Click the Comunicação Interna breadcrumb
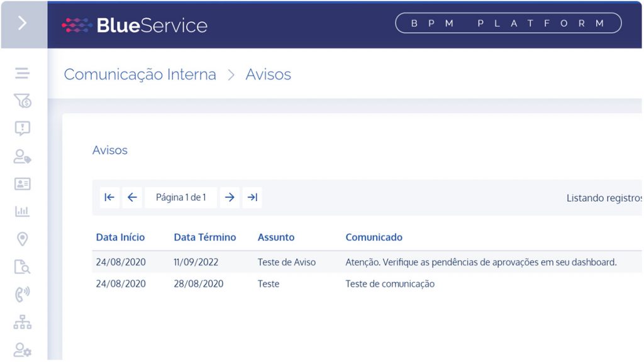The width and height of the screenshot is (644, 362). pyautogui.click(x=140, y=75)
